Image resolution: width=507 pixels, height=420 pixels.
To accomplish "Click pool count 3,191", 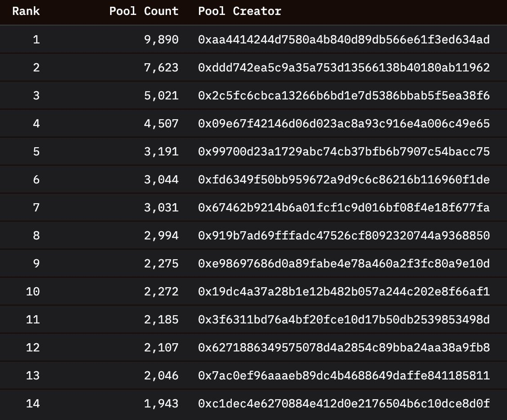I will pyautogui.click(x=161, y=152).
